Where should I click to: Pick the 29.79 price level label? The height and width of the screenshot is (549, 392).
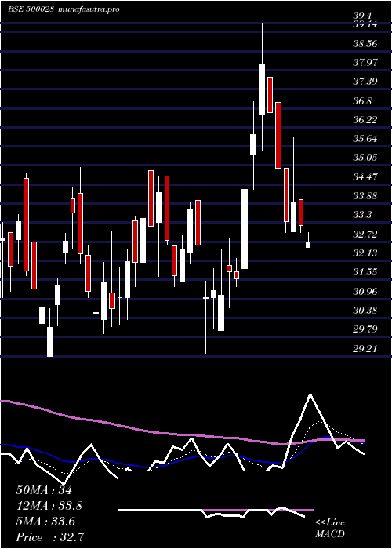tap(365, 329)
